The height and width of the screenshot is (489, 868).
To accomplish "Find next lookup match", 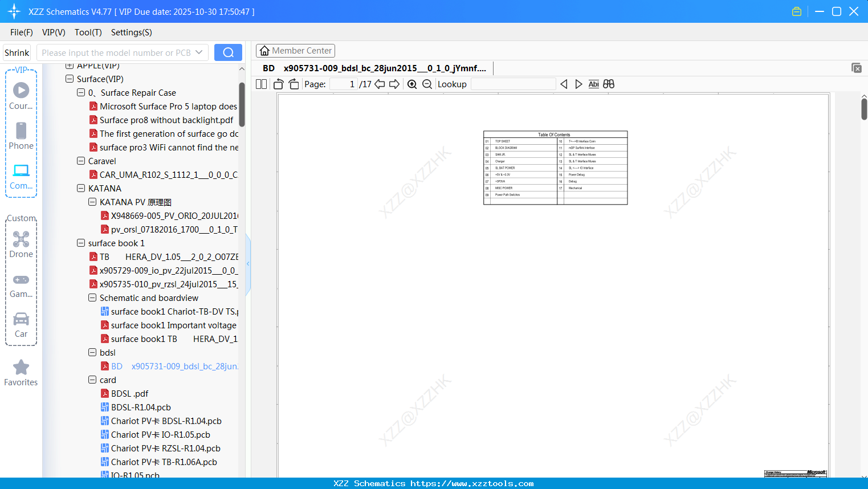I will pyautogui.click(x=578, y=84).
